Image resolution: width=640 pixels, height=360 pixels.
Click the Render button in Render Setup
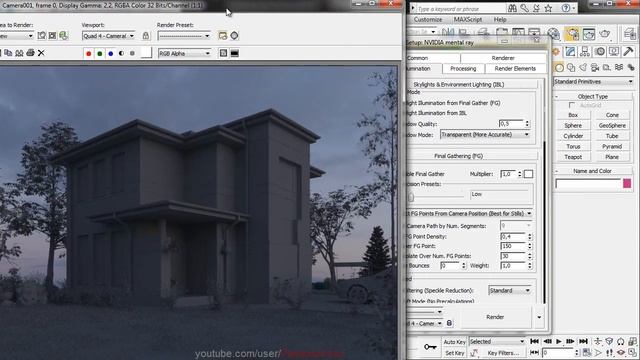[x=495, y=317]
